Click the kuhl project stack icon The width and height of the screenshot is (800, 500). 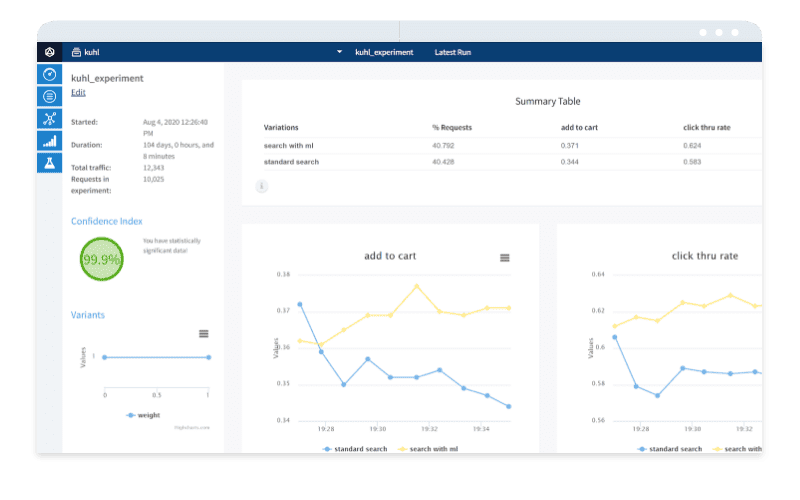click(x=76, y=52)
